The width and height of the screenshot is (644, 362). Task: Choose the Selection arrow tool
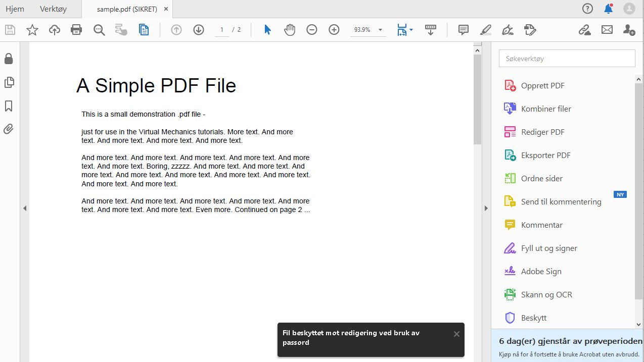[x=267, y=30]
